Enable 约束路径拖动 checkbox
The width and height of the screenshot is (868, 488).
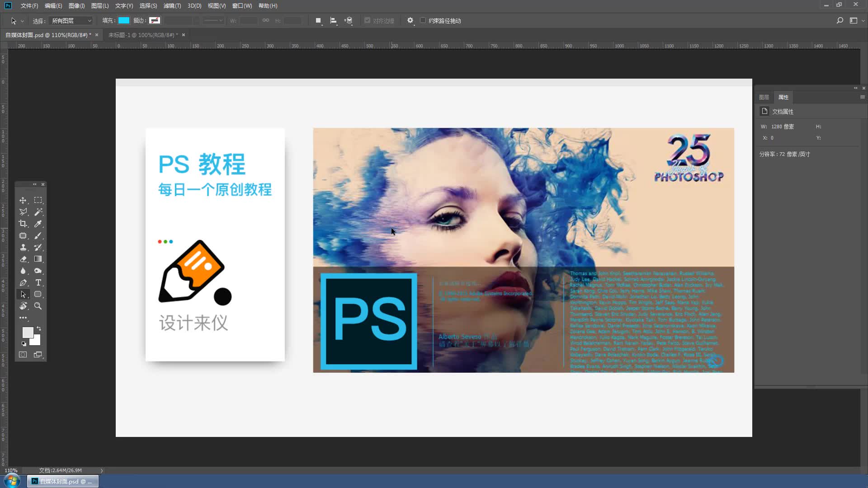click(x=423, y=20)
